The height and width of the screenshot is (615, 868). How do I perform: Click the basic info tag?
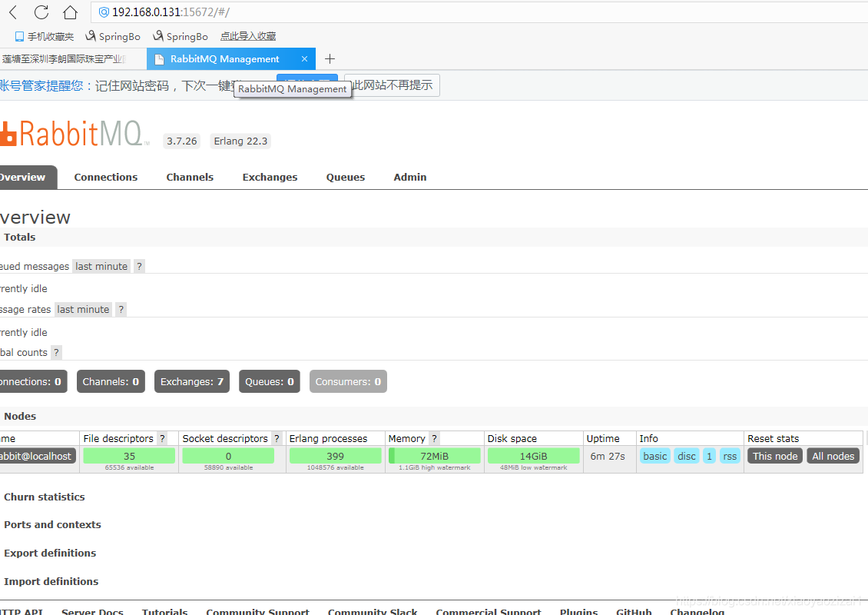(x=655, y=457)
